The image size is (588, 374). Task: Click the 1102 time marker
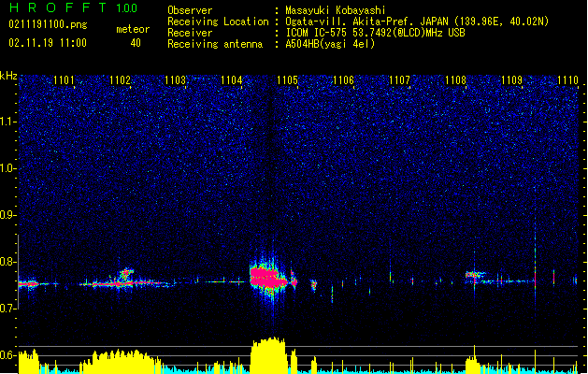pyautogui.click(x=120, y=80)
